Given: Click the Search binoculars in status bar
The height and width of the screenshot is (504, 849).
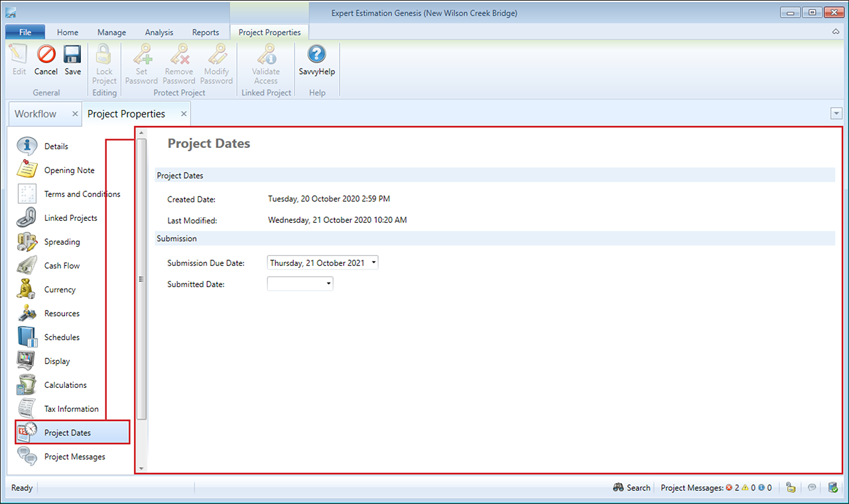Looking at the screenshot, I should [x=631, y=487].
